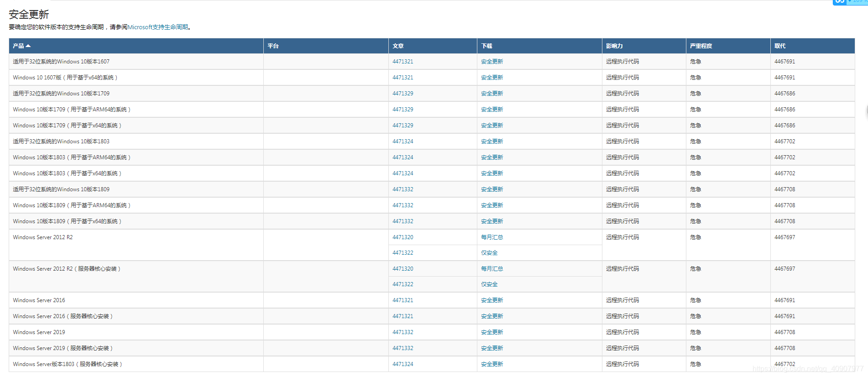Download 安全更新 for 32位 Windows 10版本1809

(x=492, y=189)
